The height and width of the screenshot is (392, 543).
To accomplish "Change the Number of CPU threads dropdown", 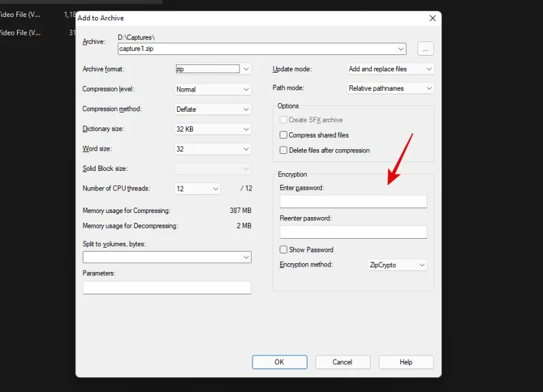I will pyautogui.click(x=198, y=189).
